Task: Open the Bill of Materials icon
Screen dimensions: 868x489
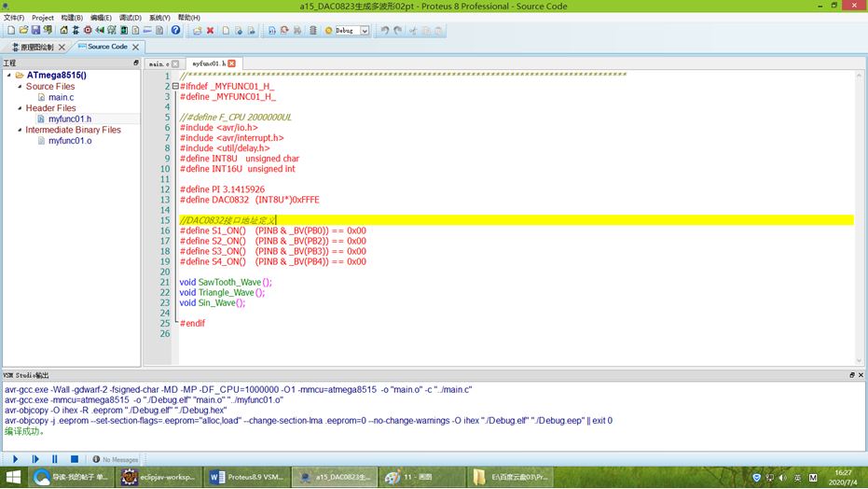Action: click(x=135, y=31)
